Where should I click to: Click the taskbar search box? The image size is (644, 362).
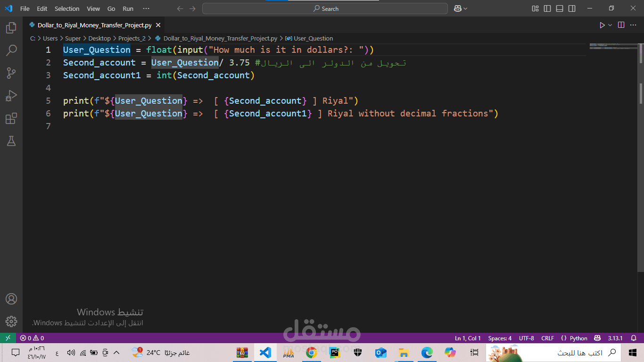[553, 353]
